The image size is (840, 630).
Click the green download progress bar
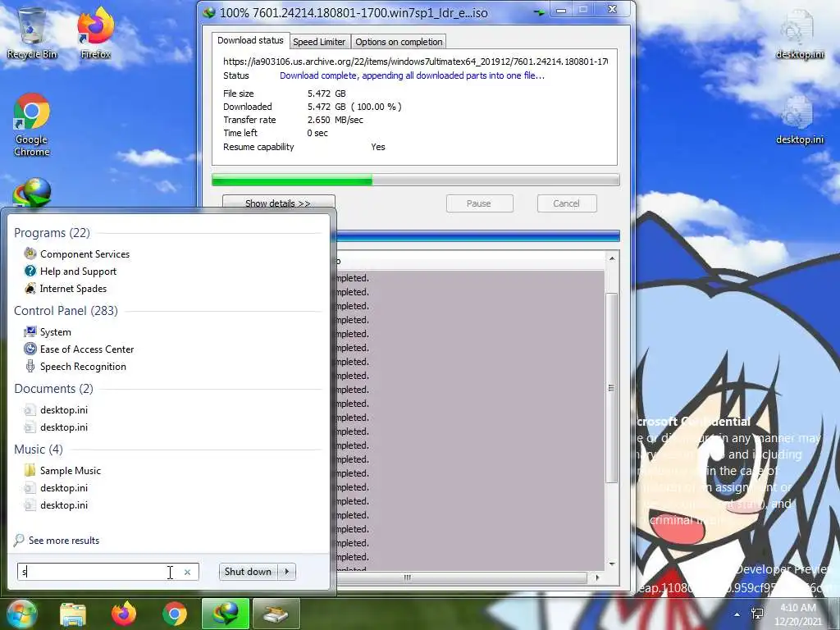416,180
